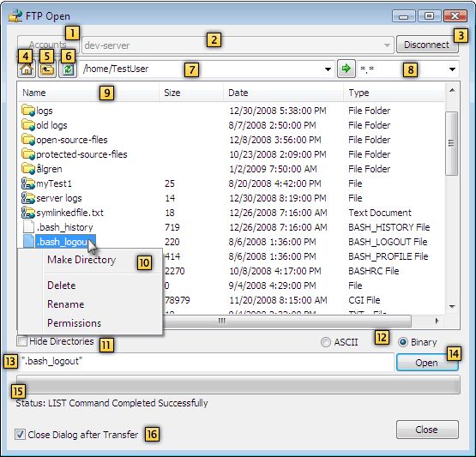Sort by the Size column header
The width and height of the screenshot is (476, 457).
pos(191,93)
